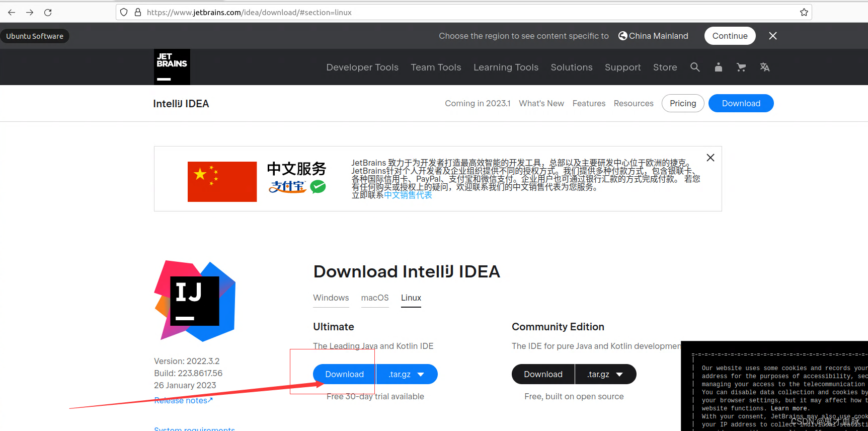
Task: Close the Chinese service banner
Action: (711, 158)
